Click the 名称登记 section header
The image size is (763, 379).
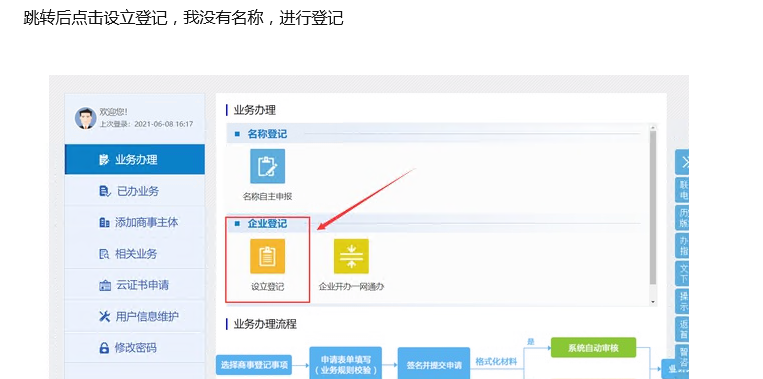267,134
